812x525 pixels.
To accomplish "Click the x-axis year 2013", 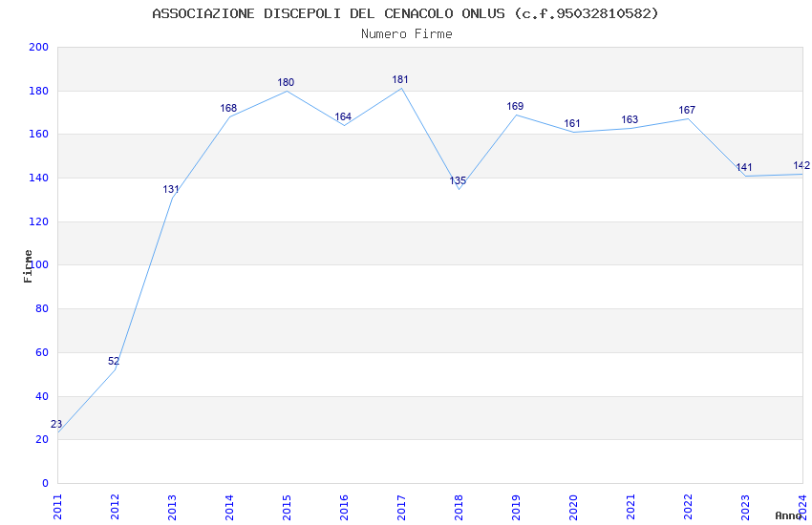I will pos(173,507).
